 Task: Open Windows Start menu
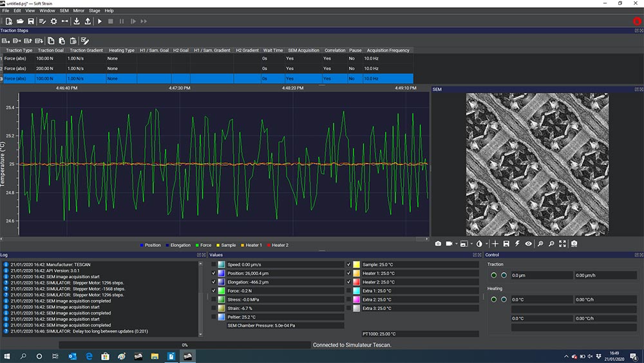(x=7, y=356)
